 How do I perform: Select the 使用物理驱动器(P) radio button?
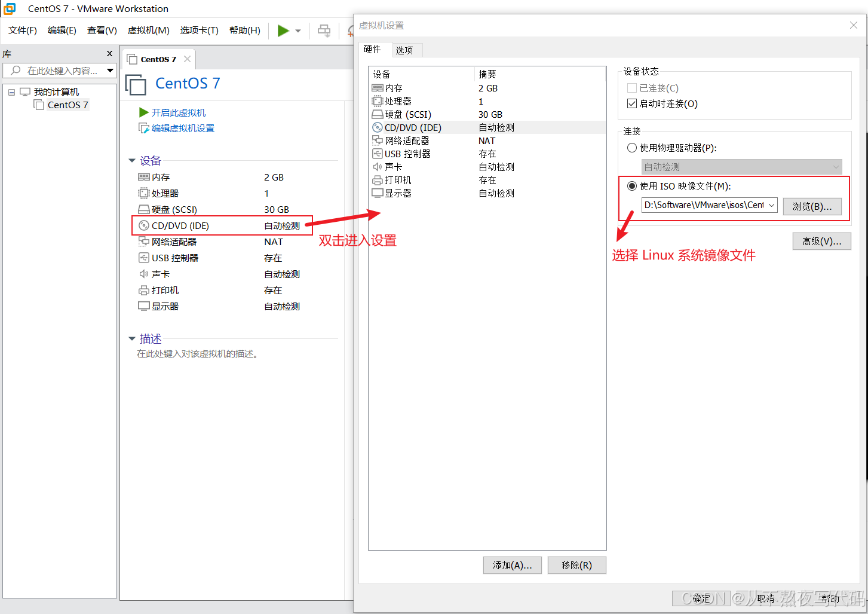[x=631, y=148]
